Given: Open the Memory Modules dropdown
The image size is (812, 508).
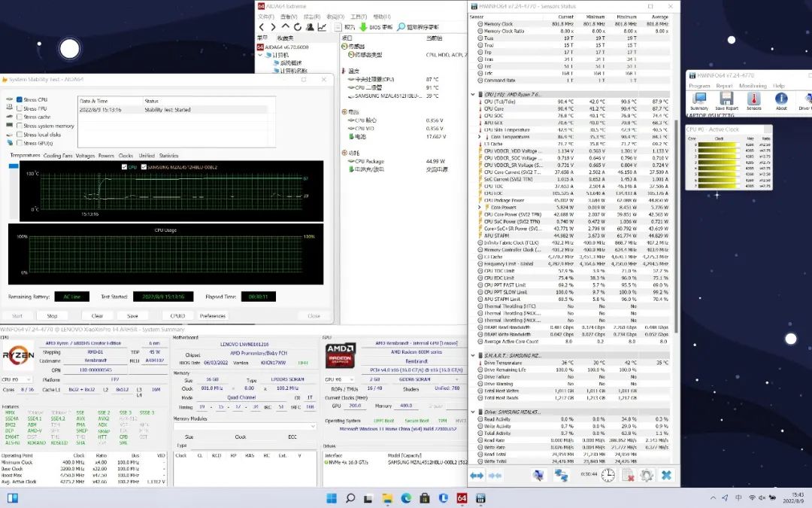Looking at the screenshot, I should (245, 426).
